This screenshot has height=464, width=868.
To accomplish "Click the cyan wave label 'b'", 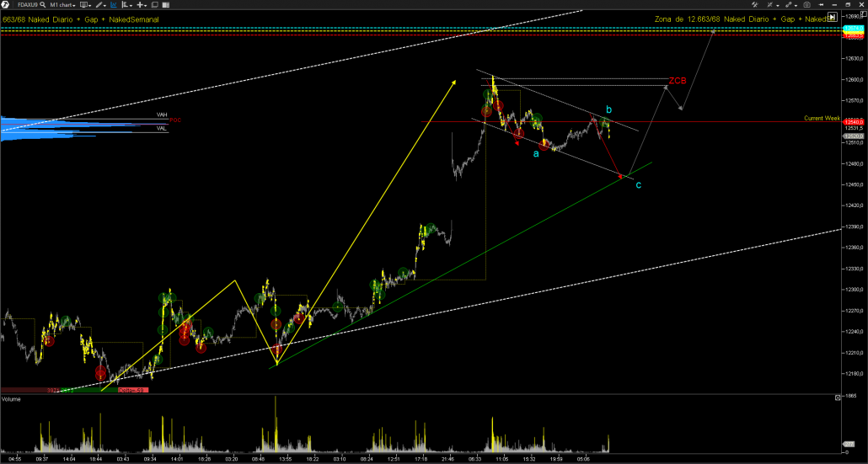I will pyautogui.click(x=608, y=109).
